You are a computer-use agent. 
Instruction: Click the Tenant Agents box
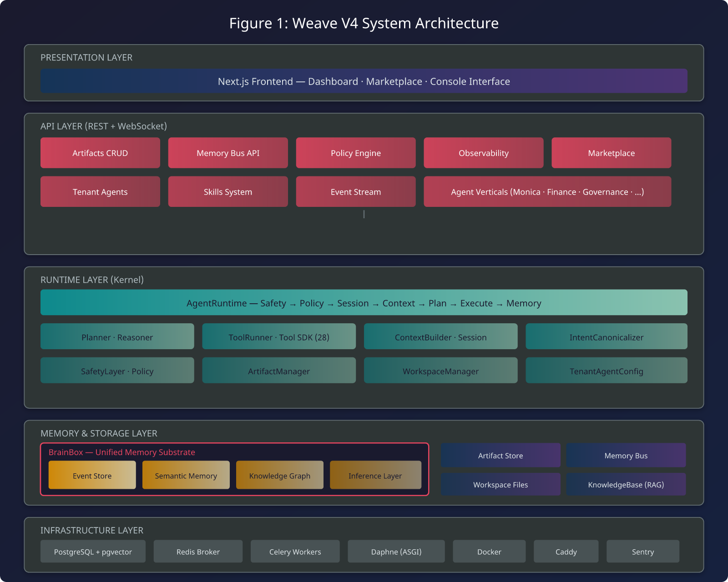pos(100,191)
